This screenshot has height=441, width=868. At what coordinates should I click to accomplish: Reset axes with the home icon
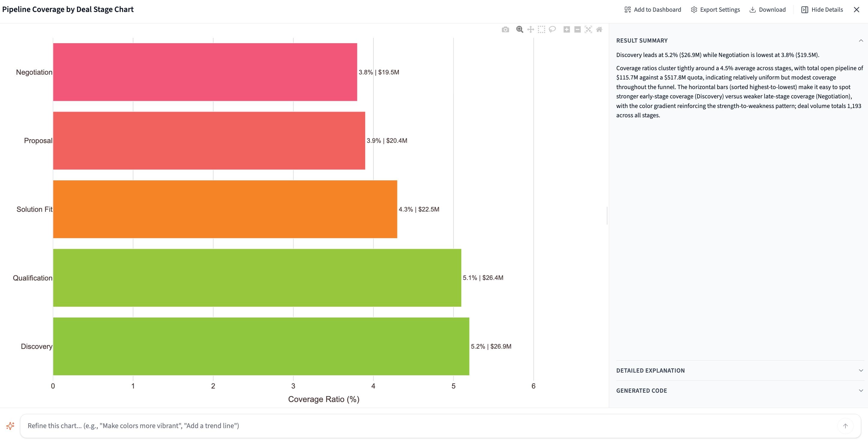coord(599,30)
